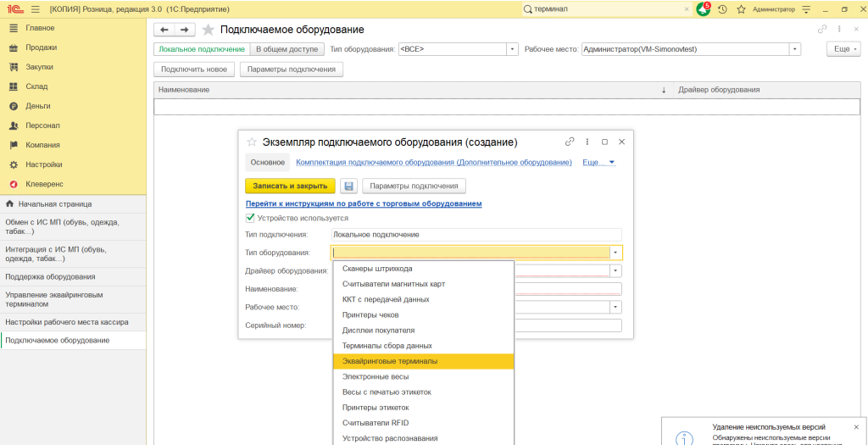Select Считыватели RFID option

[x=424, y=424]
